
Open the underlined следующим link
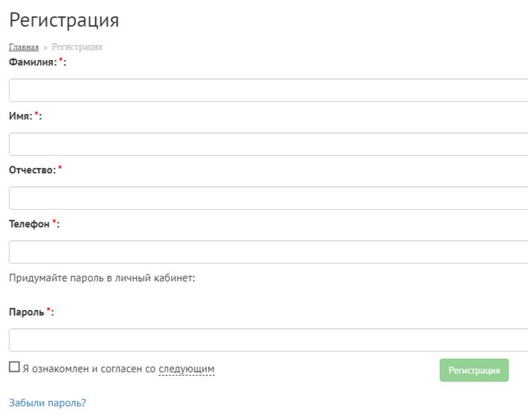tap(186, 369)
